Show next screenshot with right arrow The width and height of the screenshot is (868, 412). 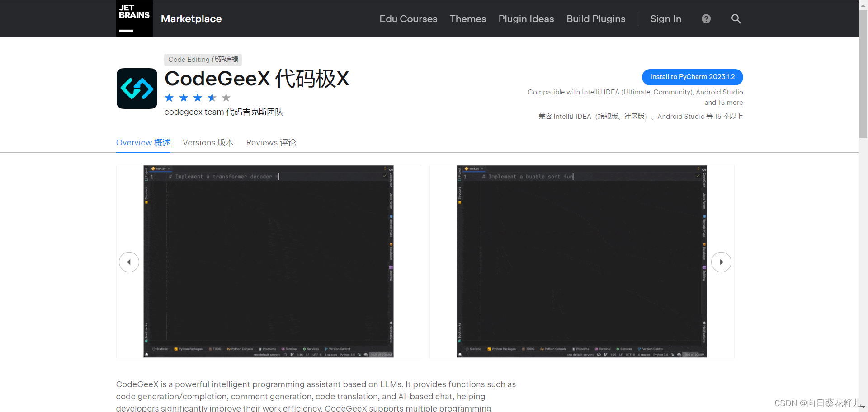click(x=721, y=262)
